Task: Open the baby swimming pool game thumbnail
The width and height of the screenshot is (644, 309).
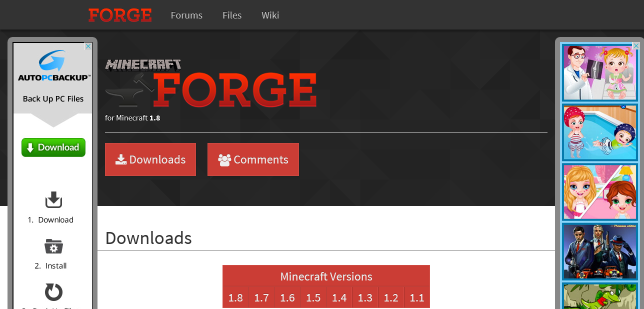Action: point(599,132)
